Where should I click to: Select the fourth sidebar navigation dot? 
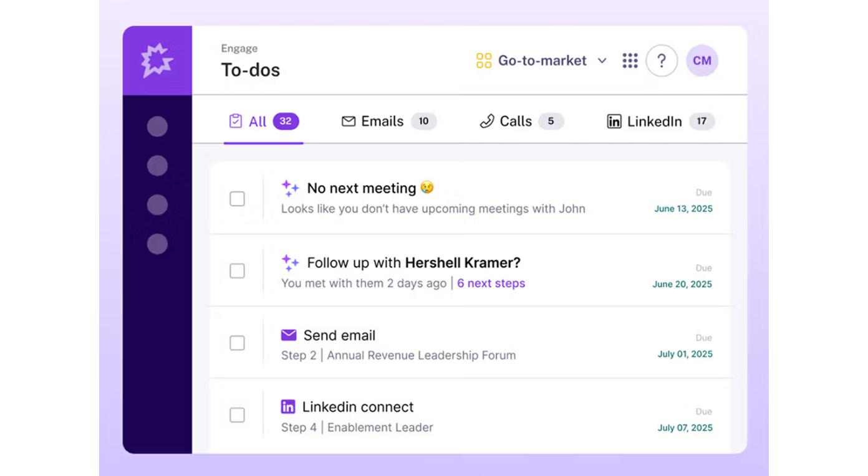157,244
